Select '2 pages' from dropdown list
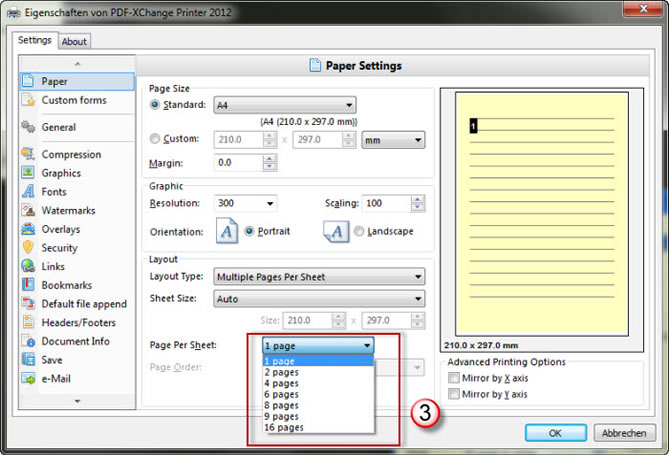 point(318,372)
